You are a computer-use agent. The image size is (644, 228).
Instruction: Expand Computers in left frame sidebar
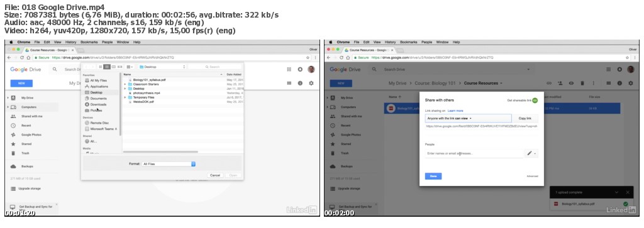tap(8, 107)
